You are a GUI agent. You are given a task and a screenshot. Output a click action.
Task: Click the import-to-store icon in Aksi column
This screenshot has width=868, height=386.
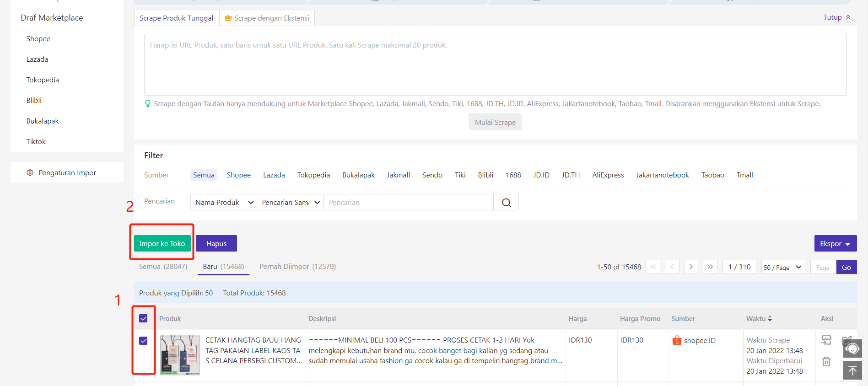coord(826,340)
